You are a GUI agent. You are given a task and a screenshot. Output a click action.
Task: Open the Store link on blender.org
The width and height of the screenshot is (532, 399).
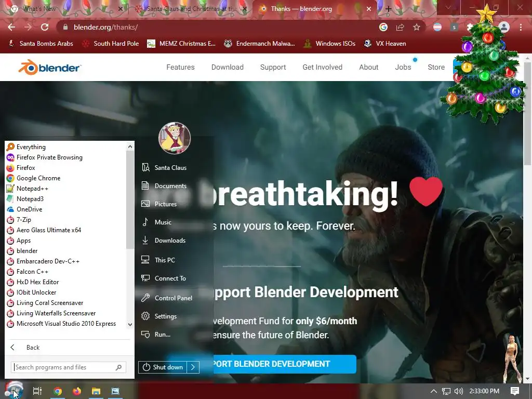point(436,67)
